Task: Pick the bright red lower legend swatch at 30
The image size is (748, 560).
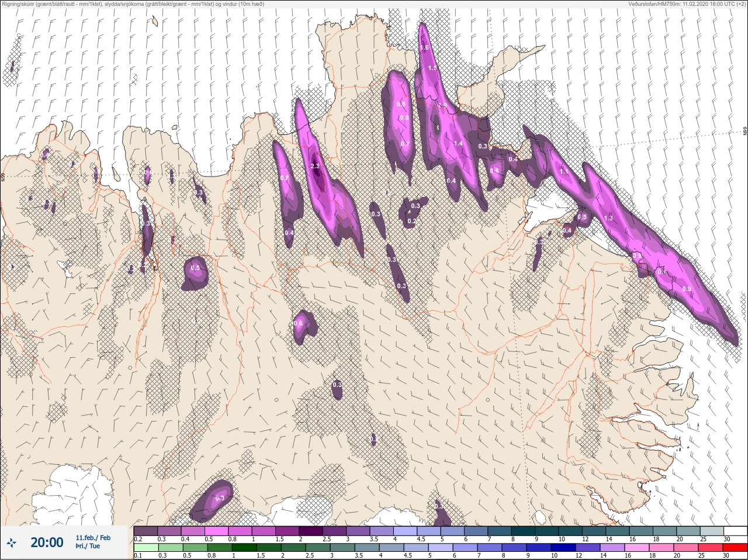Action: [x=735, y=548]
